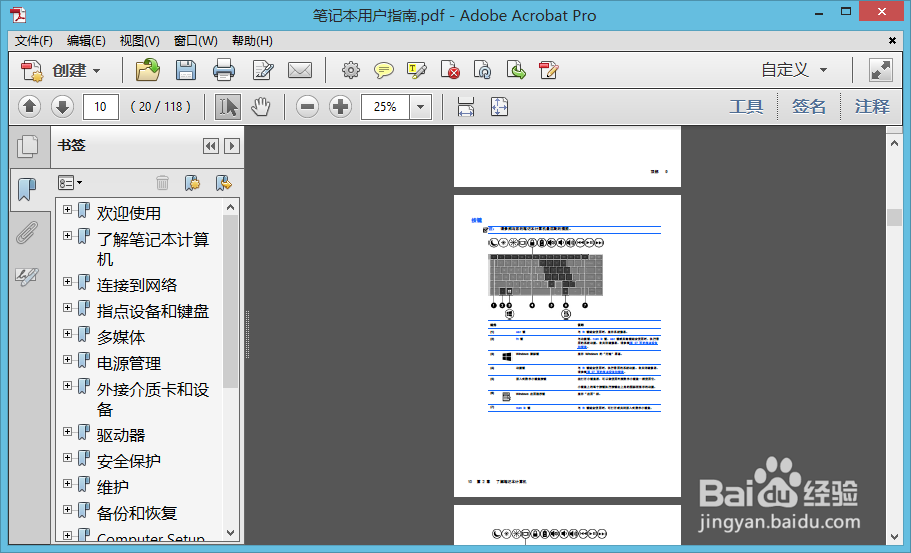Open the 注释 panel
The height and width of the screenshot is (553, 911).
pyautogui.click(x=872, y=107)
